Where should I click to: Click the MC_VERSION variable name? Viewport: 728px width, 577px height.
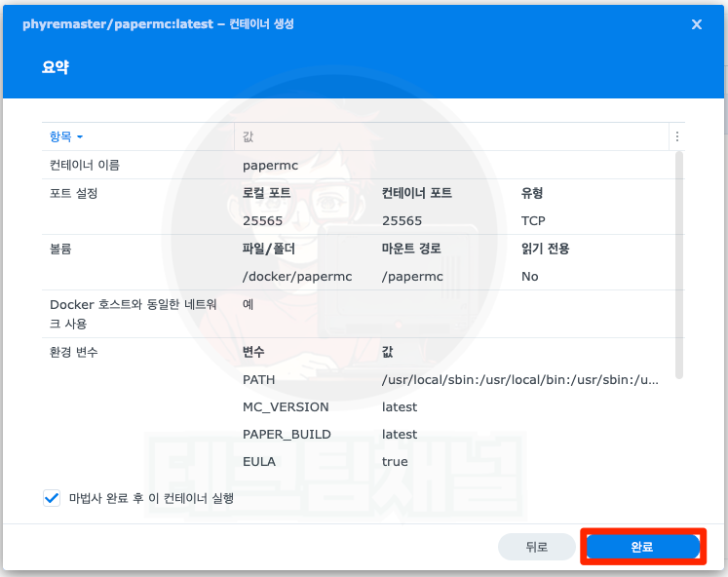point(286,407)
